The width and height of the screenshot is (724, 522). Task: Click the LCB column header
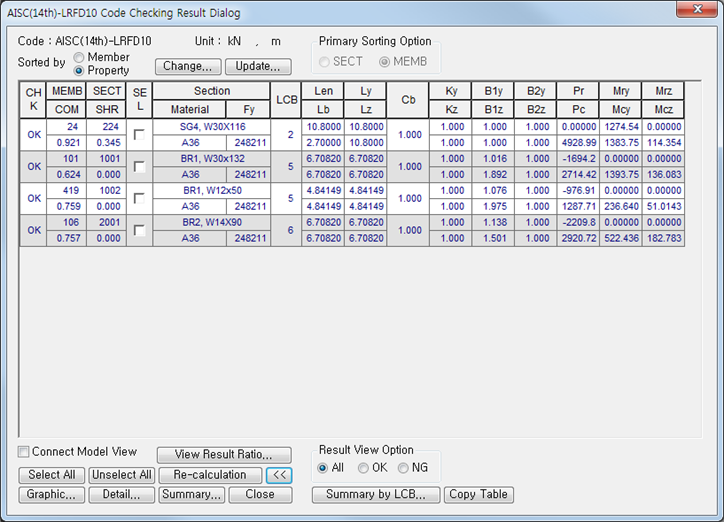click(x=286, y=100)
